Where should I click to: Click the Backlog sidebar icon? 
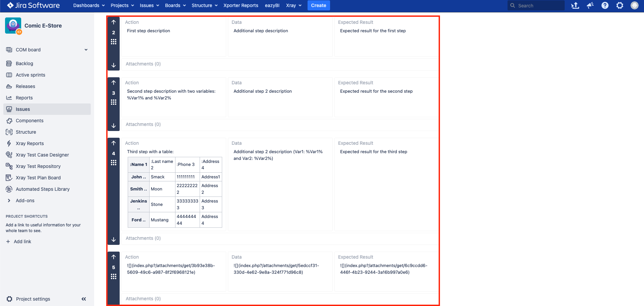9,63
